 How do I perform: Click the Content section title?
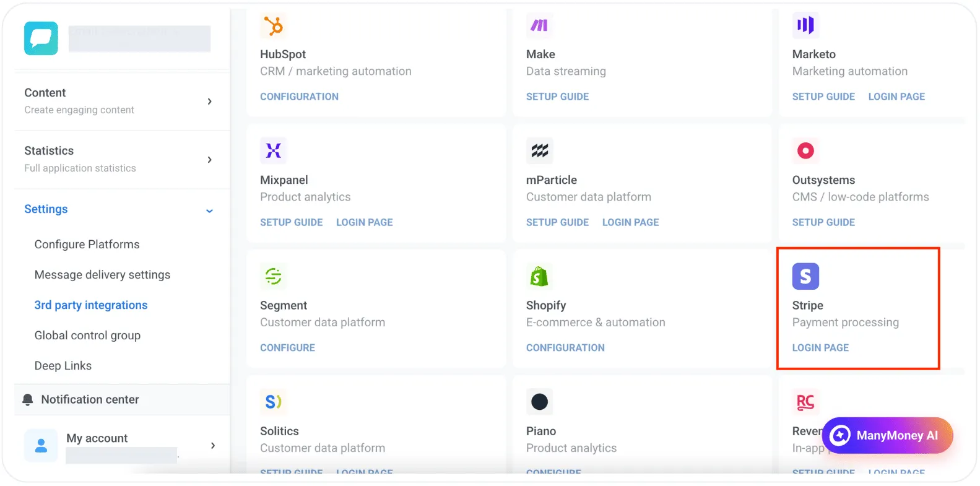pyautogui.click(x=45, y=93)
